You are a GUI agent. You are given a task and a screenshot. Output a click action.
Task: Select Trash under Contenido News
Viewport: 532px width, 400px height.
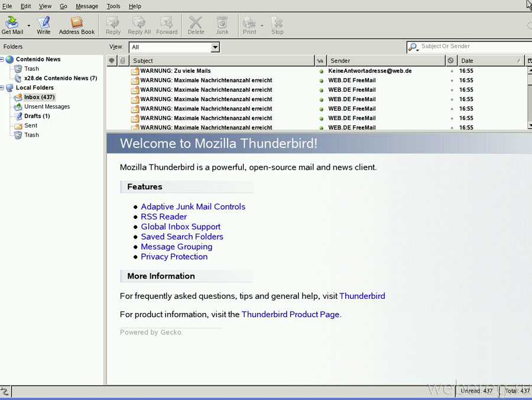tap(31, 69)
